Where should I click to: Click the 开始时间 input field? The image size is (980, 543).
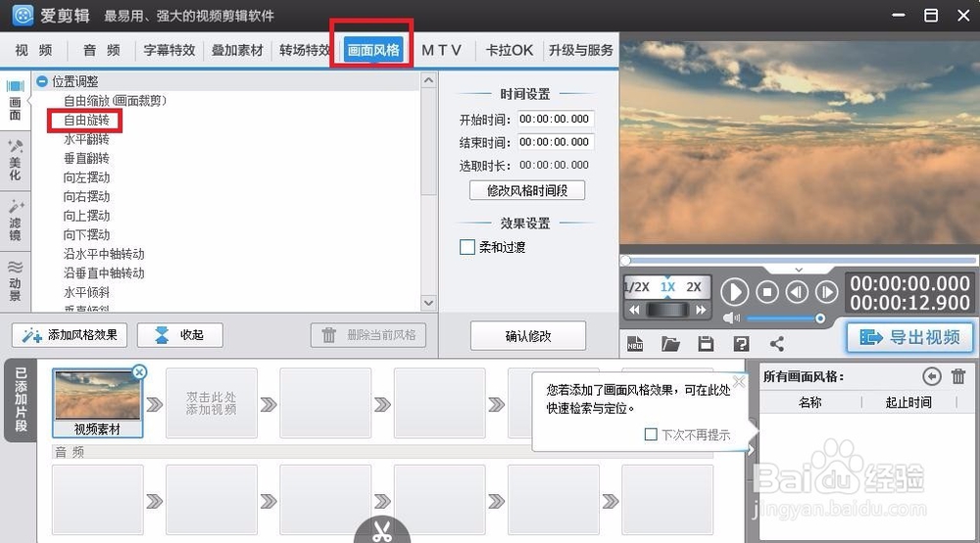click(555, 119)
